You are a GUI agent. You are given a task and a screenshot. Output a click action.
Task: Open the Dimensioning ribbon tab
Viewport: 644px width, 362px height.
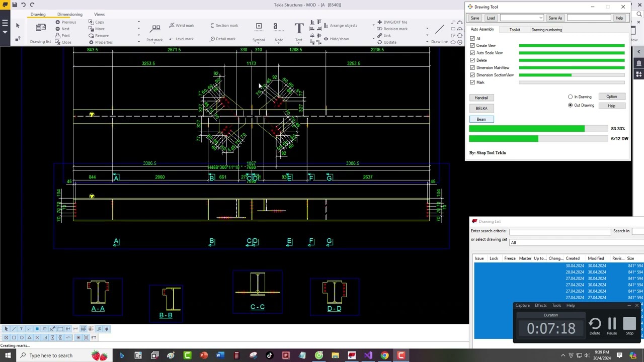coord(69,14)
